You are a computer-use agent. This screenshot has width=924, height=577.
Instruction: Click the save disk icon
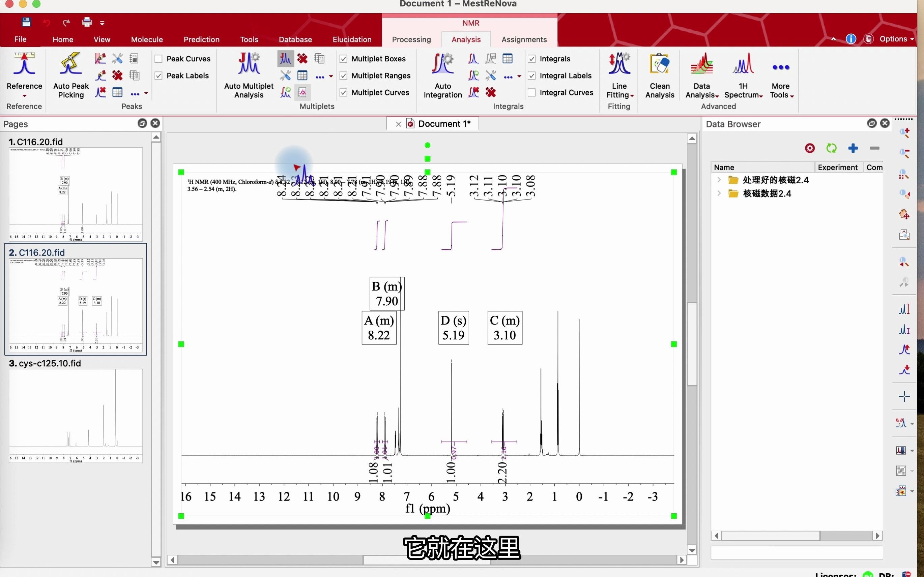[x=26, y=22]
